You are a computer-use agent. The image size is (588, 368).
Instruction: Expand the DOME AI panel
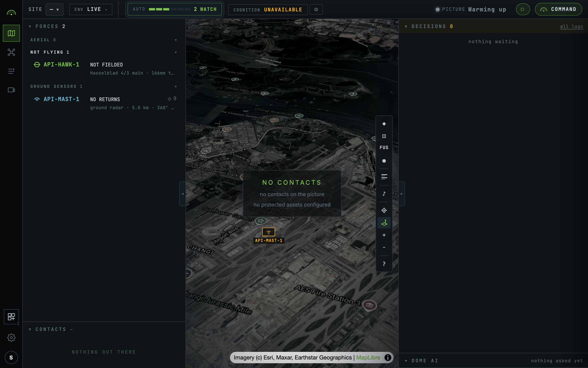406,361
